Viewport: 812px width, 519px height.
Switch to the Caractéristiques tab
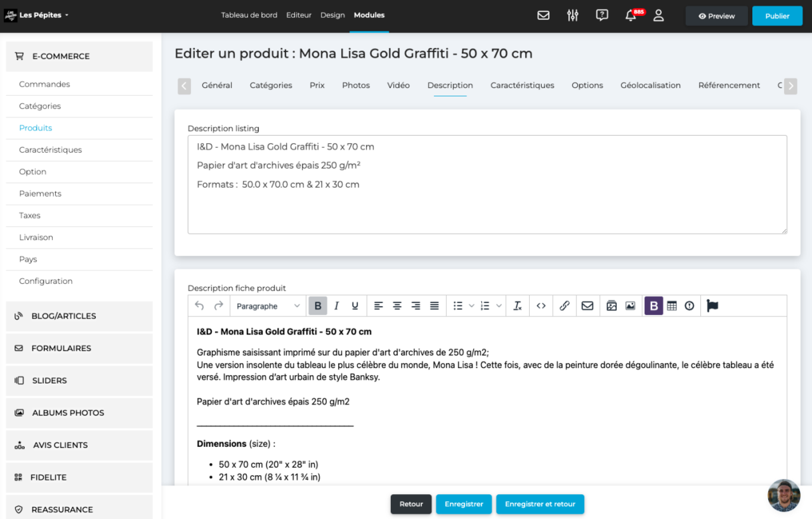pyautogui.click(x=522, y=85)
